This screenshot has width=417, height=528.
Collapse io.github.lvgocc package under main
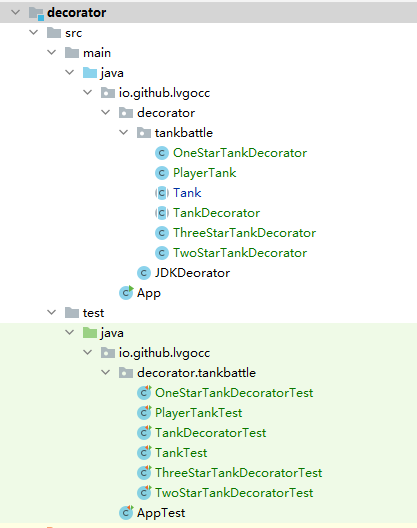point(88,92)
